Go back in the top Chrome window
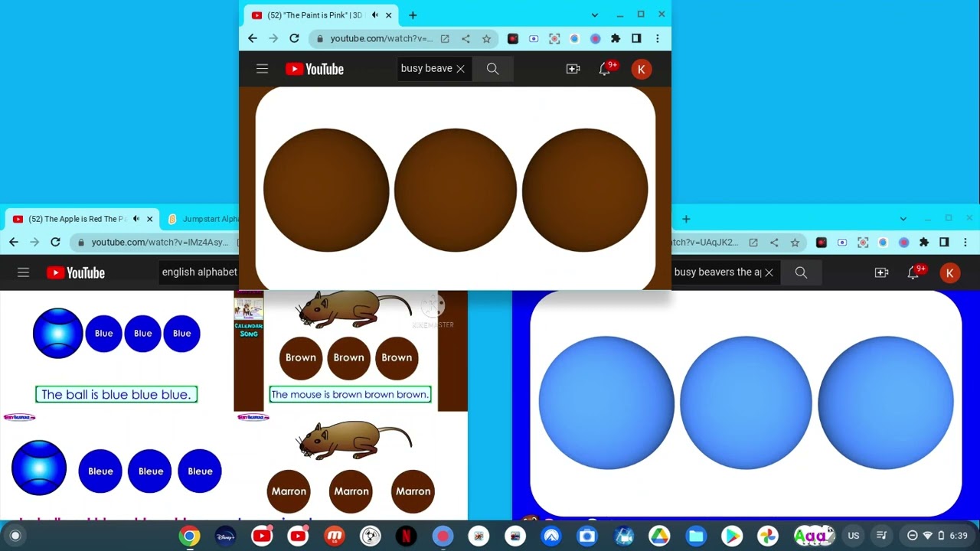 [x=253, y=38]
